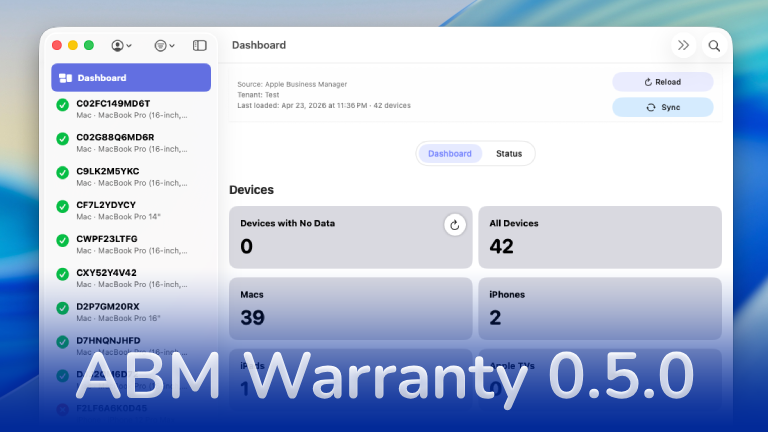This screenshot has height=432, width=768.
Task: Open the Macs count tile
Action: coord(350,308)
